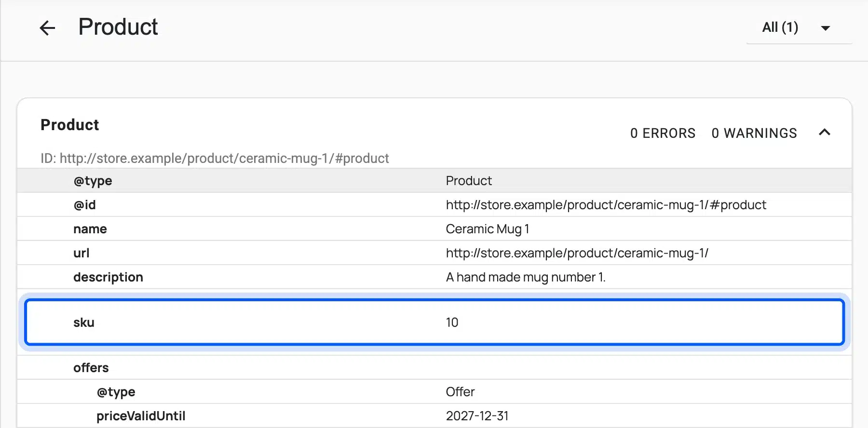Screen dimensions: 868x428
Task: Click the ID line under the Product heading
Action: 215,158
